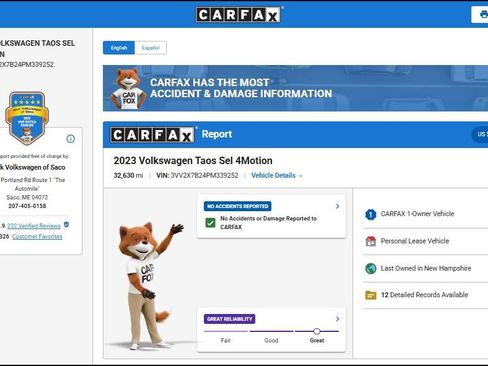Open the Customer Favorites link
Image resolution: width=488 pixels, height=366 pixels.
37,237
